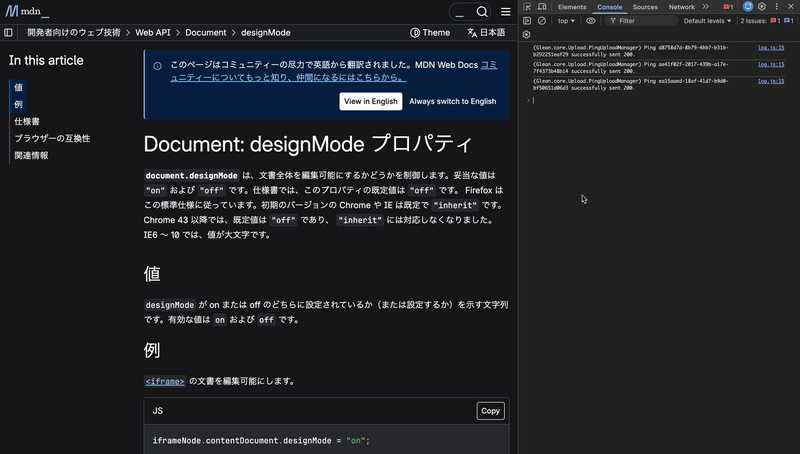Screen dimensions: 800x454
Task: Jump to 関連情報 in article outline
Action: [31, 156]
